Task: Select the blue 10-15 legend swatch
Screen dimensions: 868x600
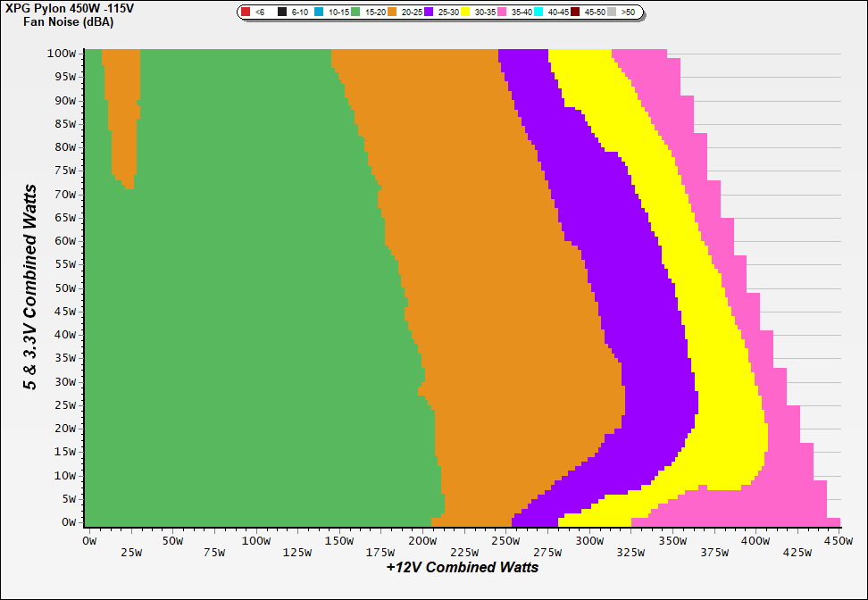Action: (x=319, y=12)
